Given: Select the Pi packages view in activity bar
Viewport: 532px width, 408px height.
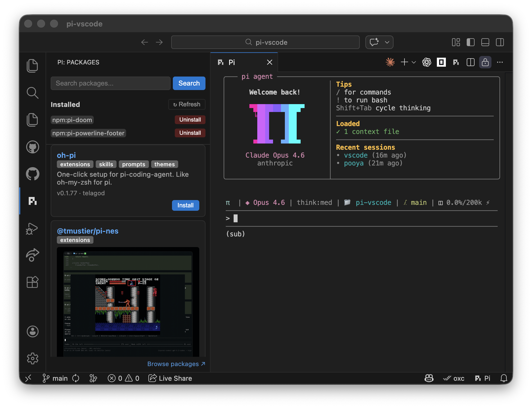Looking at the screenshot, I should click(x=32, y=201).
